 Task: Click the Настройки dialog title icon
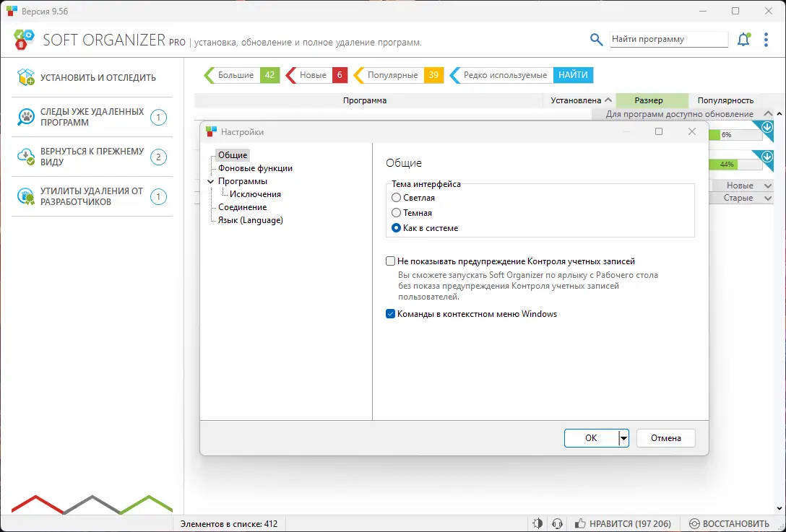click(x=211, y=132)
